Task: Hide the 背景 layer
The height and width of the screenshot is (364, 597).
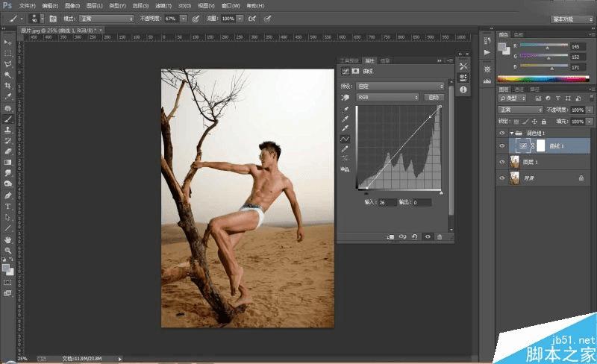Action: point(501,178)
